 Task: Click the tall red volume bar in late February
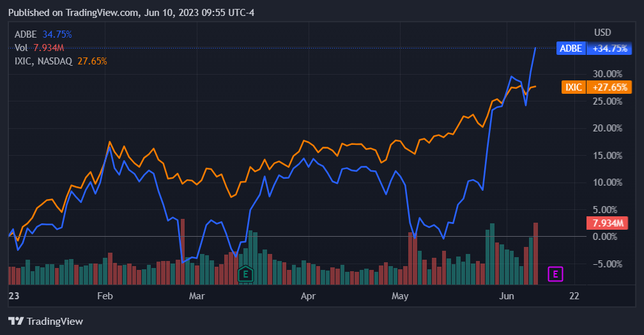pyautogui.click(x=183, y=252)
